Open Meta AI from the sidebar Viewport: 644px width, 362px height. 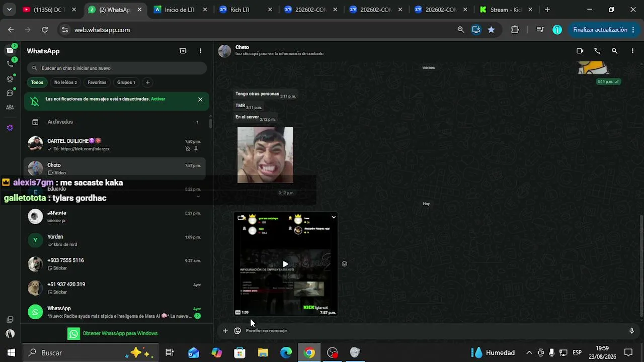point(10,128)
